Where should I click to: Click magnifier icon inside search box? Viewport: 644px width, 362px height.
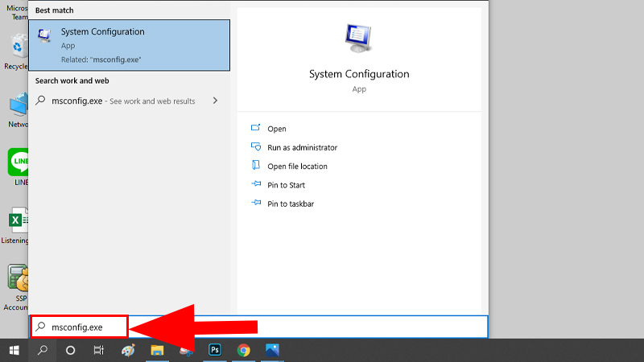click(x=40, y=327)
